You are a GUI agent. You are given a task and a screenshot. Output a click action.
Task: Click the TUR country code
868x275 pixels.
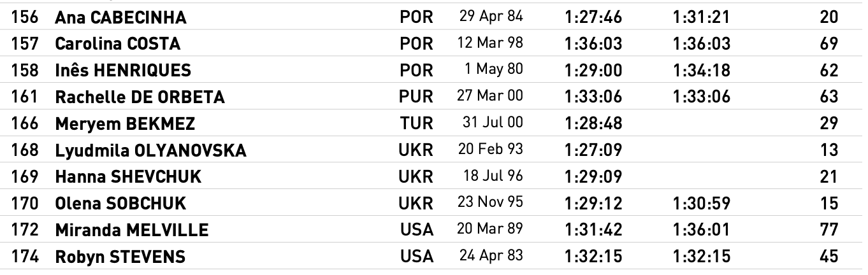coord(416,124)
